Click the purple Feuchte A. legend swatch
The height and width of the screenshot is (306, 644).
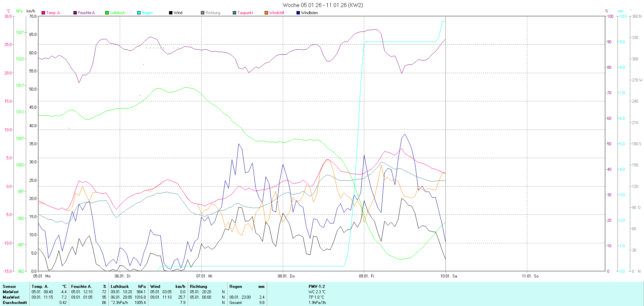coord(75,13)
